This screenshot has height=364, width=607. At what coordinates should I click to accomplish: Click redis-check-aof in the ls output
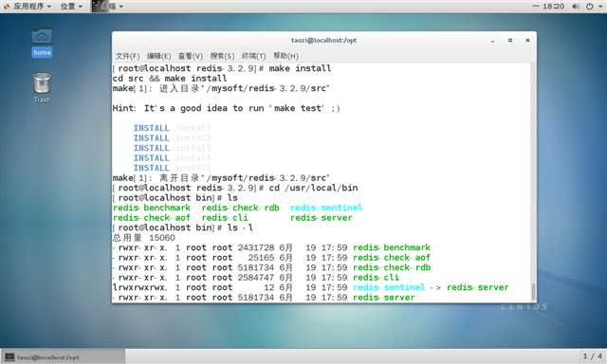tap(152, 218)
